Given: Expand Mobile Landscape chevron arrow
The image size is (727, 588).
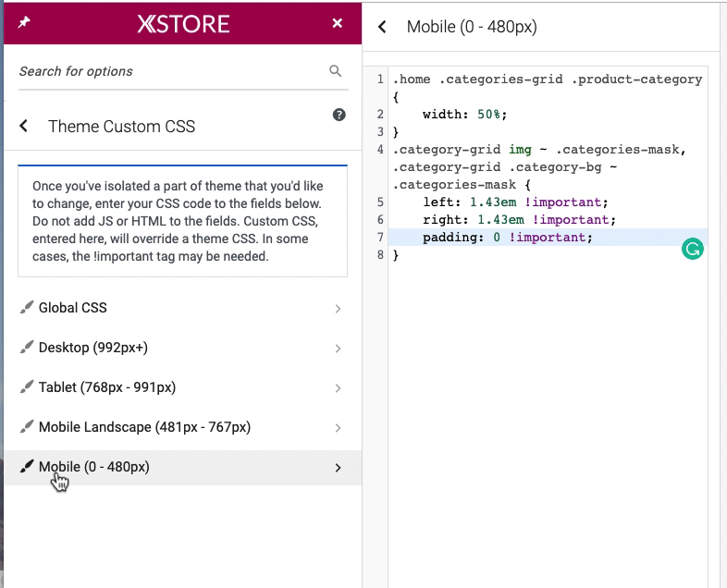Looking at the screenshot, I should click(x=338, y=428).
